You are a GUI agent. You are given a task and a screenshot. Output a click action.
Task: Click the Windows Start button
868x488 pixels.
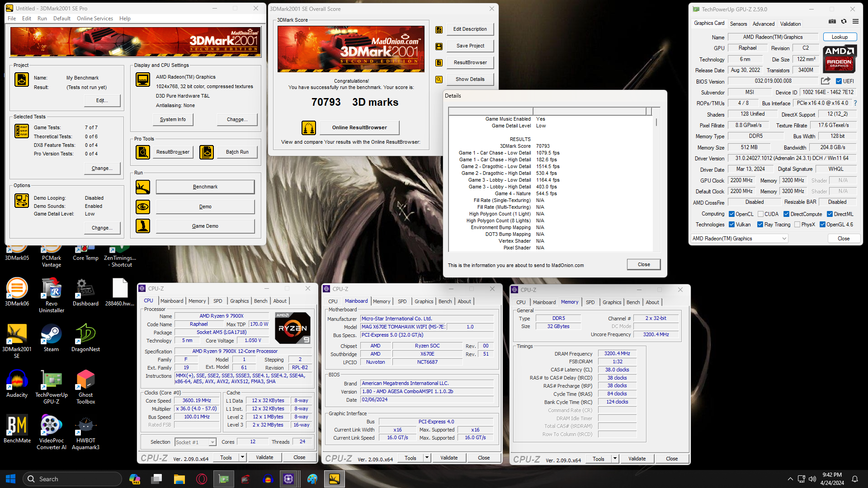[x=11, y=479]
